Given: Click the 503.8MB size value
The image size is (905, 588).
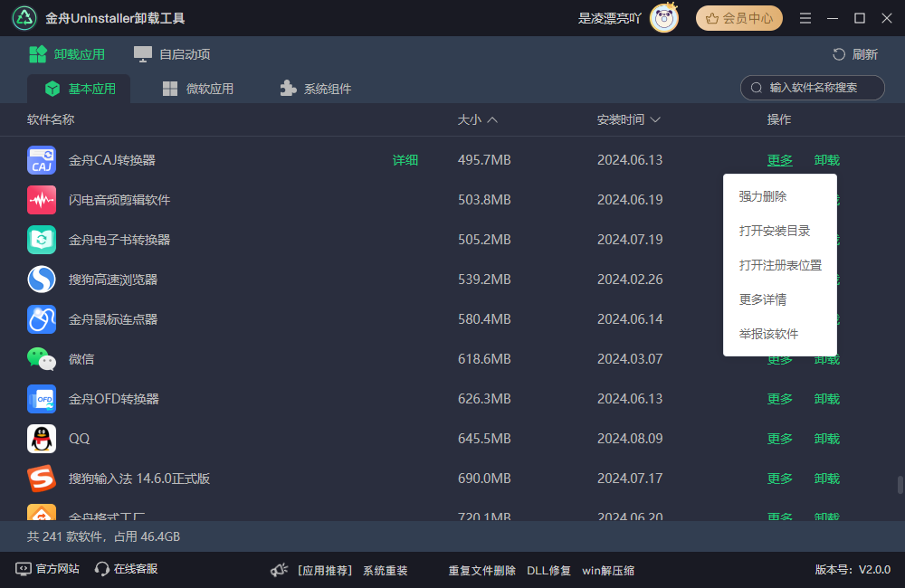Looking at the screenshot, I should [x=484, y=200].
